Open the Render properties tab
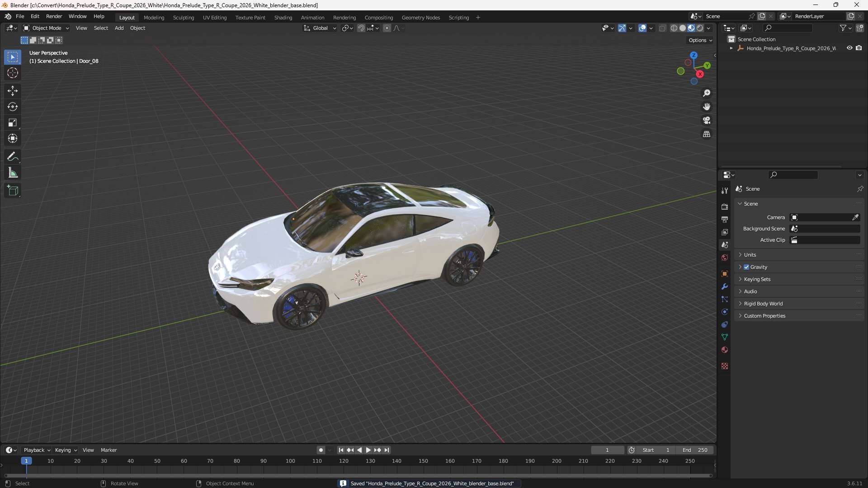The width and height of the screenshot is (868, 488). (725, 206)
